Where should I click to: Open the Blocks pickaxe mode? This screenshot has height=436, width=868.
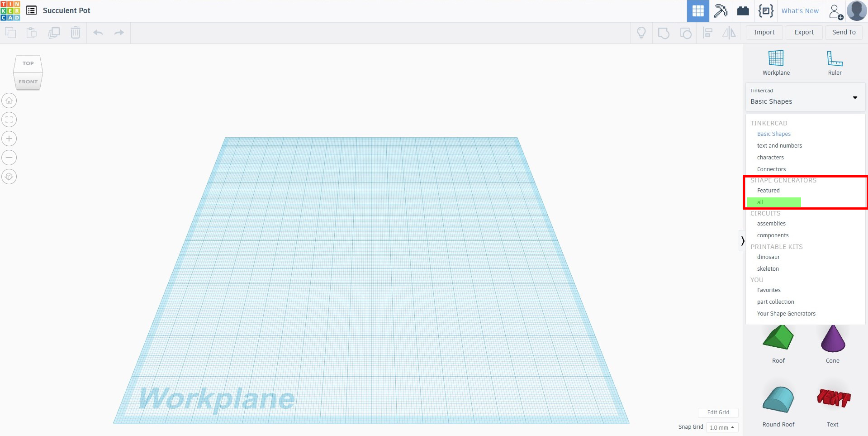tap(721, 11)
